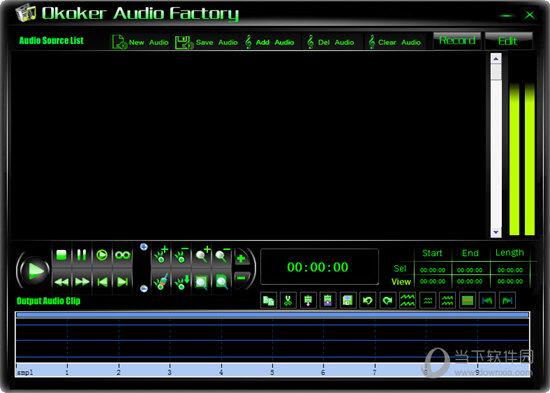Image resolution: width=550 pixels, height=393 pixels.
Task: Click the Paste mix clipboard icon
Action: (328, 301)
